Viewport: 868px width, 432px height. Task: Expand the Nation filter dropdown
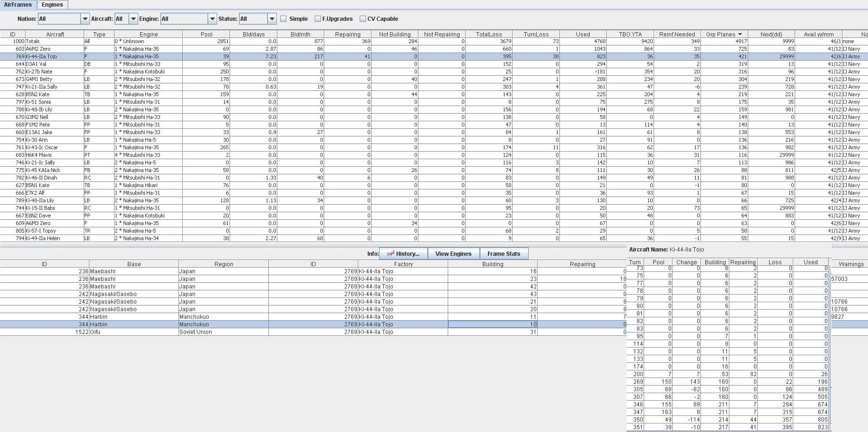point(85,19)
